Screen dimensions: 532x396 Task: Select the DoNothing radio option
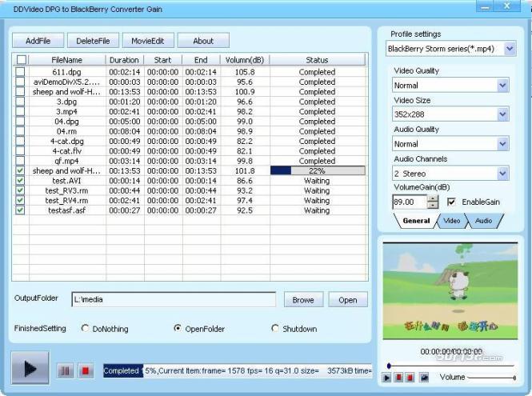(85, 328)
